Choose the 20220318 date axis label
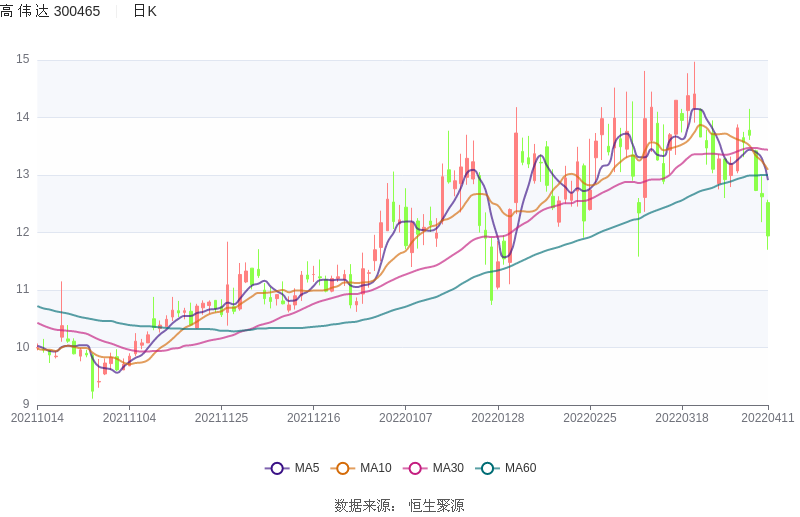This screenshot has height=517, width=800. tap(681, 418)
